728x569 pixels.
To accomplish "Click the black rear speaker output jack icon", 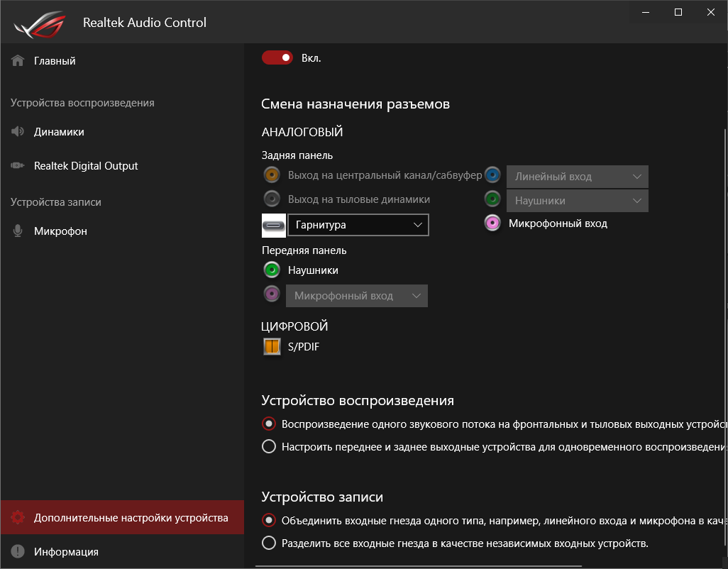I will [271, 199].
